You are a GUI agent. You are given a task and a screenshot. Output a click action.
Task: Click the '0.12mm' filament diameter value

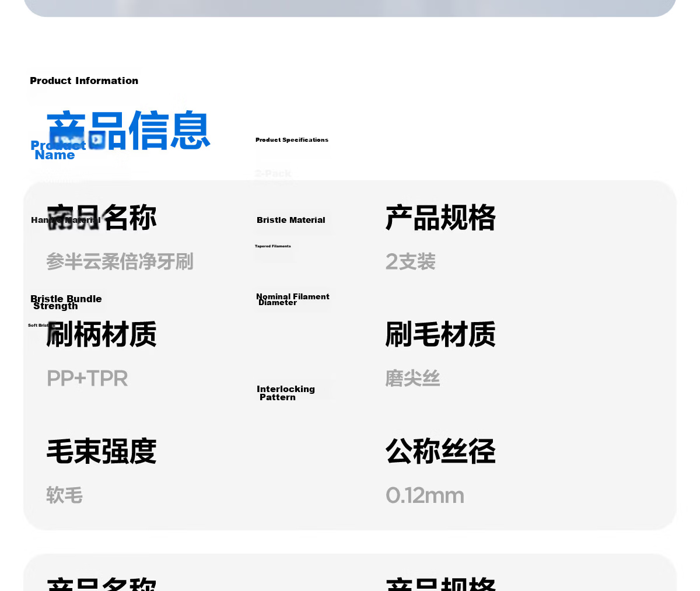425,495
